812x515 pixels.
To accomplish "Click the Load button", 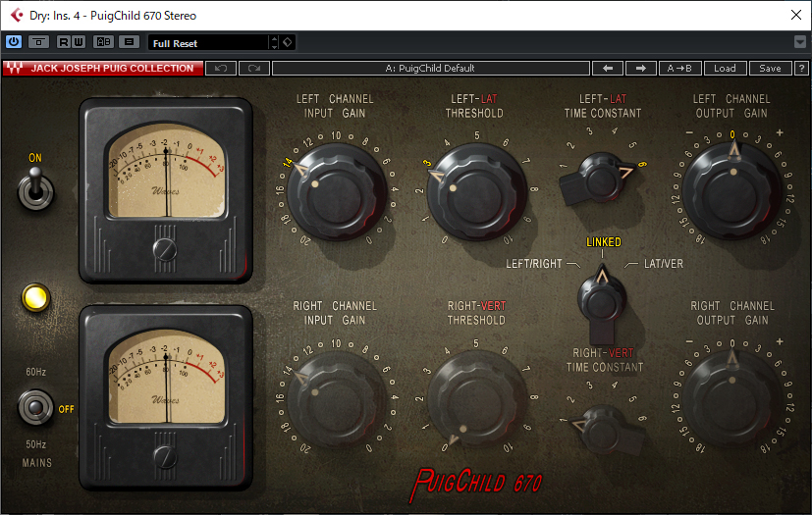I will (725, 69).
